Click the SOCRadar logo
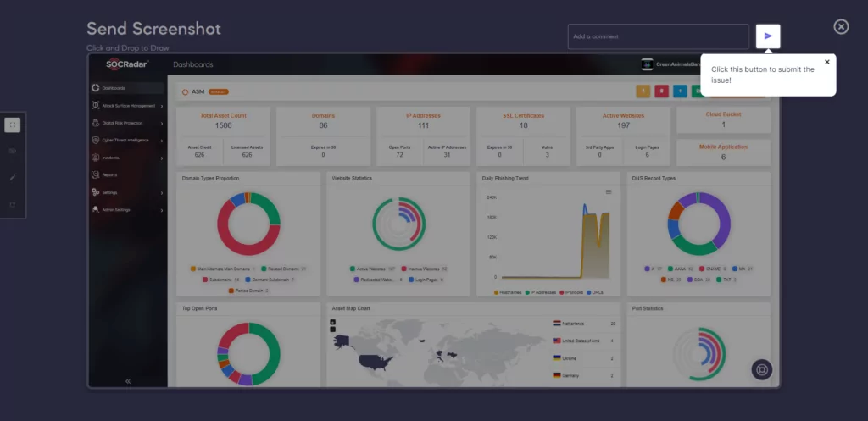 pyautogui.click(x=128, y=64)
